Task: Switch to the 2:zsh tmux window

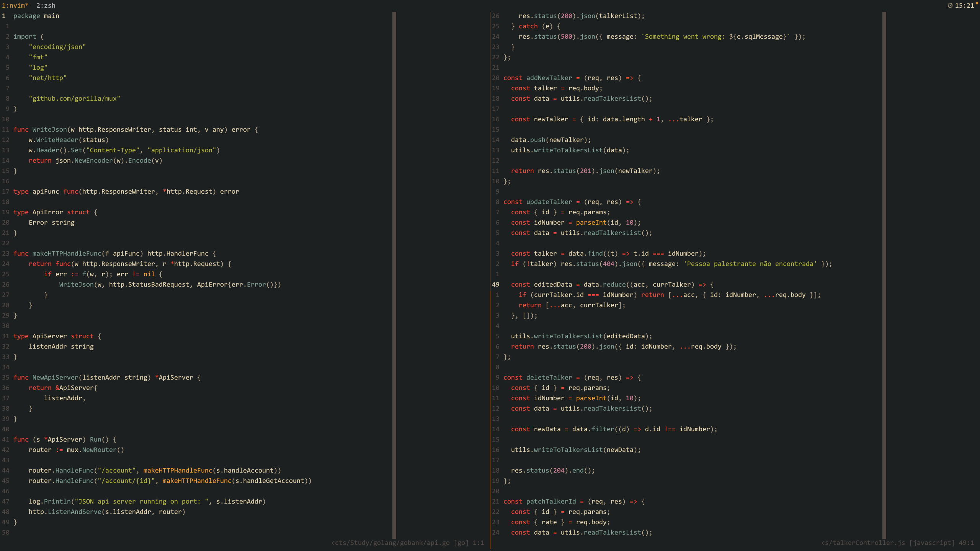Action: (x=46, y=5)
